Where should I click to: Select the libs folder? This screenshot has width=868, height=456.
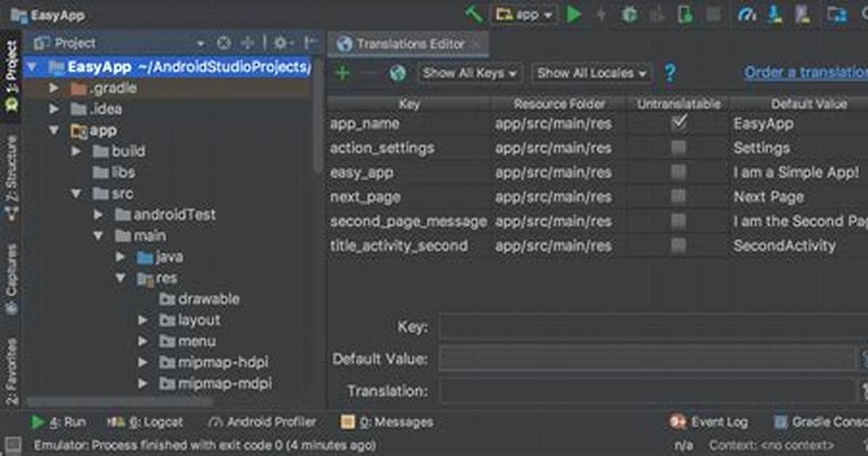pyautogui.click(x=113, y=172)
